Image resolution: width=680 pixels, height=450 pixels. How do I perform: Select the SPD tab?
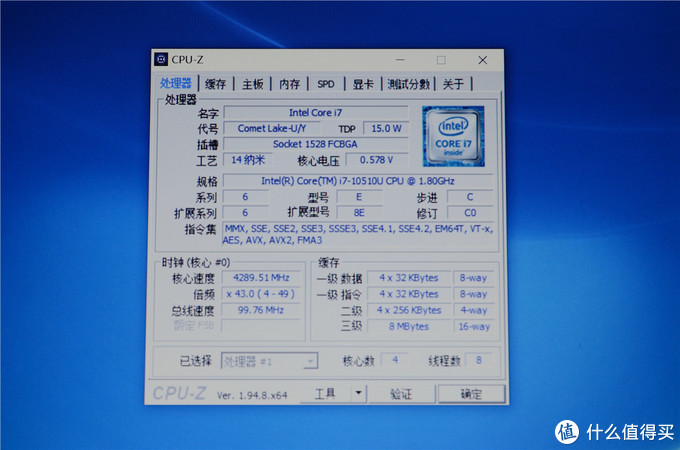326,84
